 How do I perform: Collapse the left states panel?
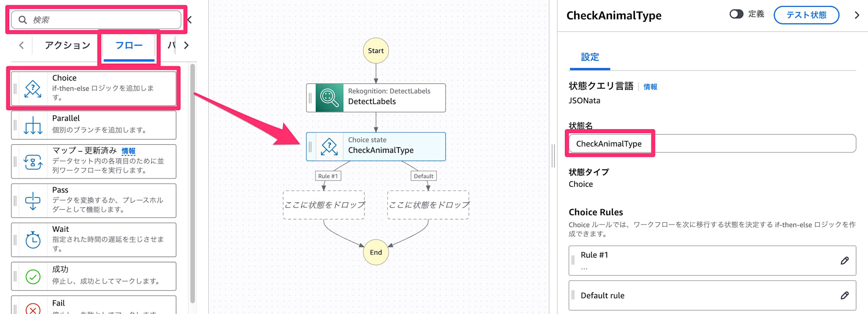[x=190, y=20]
